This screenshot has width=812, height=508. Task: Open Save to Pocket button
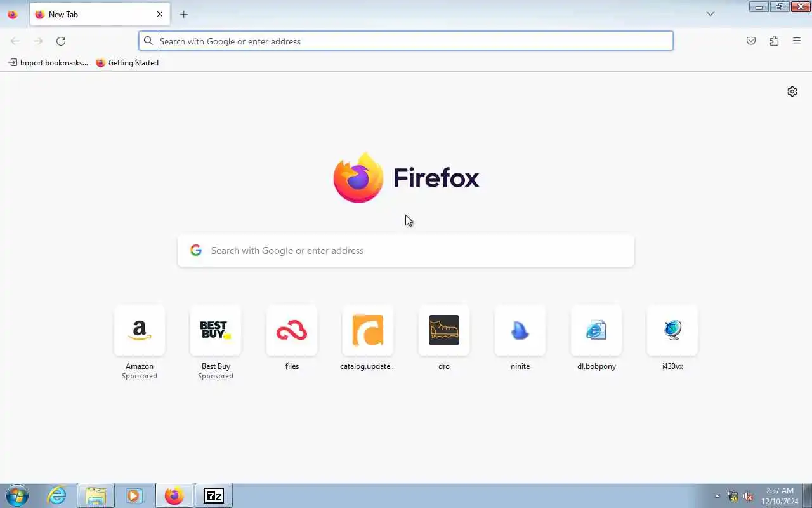point(751,41)
